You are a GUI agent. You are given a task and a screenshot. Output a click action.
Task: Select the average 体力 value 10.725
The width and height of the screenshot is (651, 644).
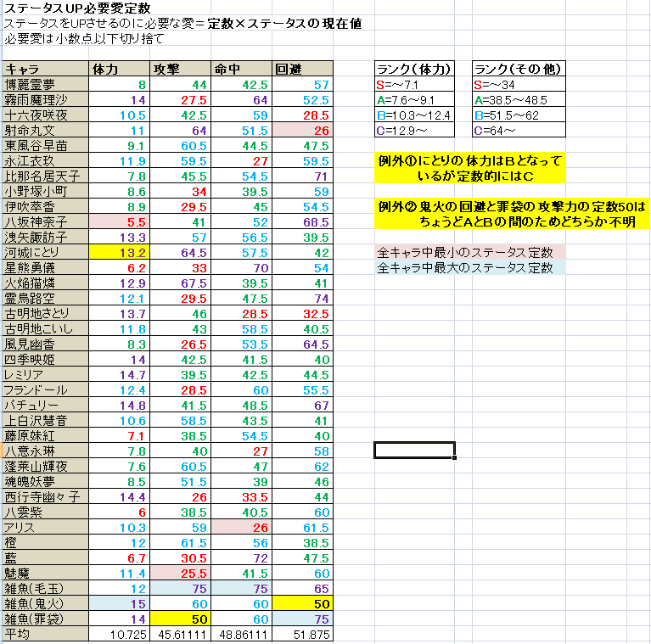pos(118,635)
